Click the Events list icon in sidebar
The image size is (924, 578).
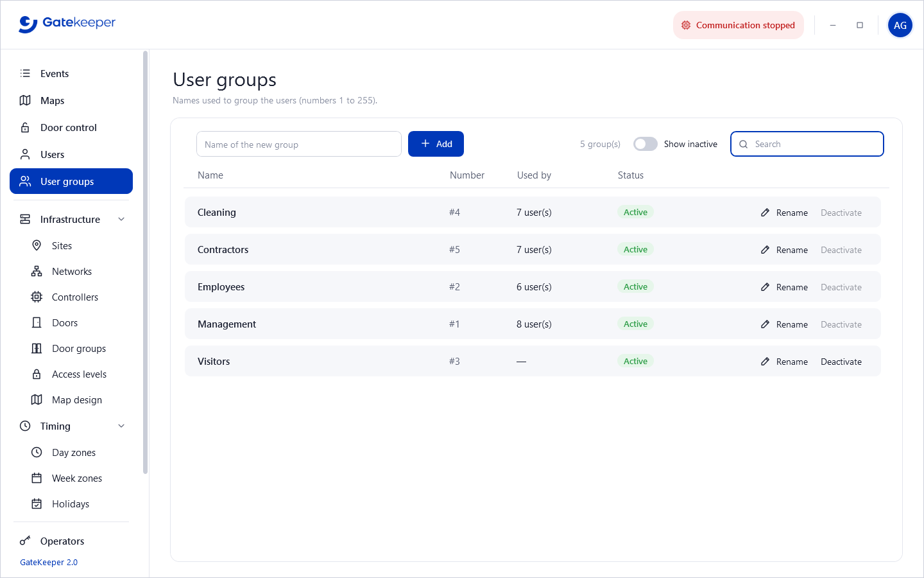[x=25, y=73]
